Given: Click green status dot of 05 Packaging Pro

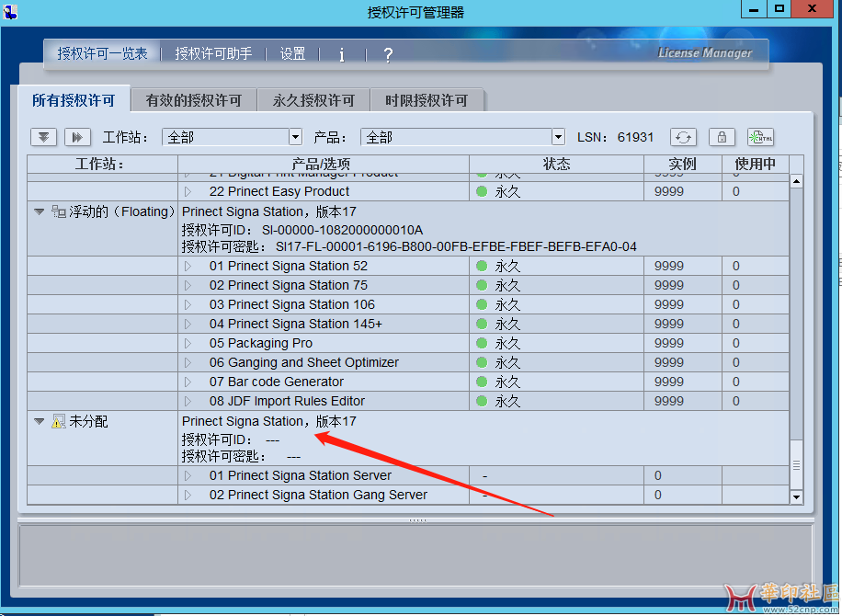Looking at the screenshot, I should click(x=482, y=343).
